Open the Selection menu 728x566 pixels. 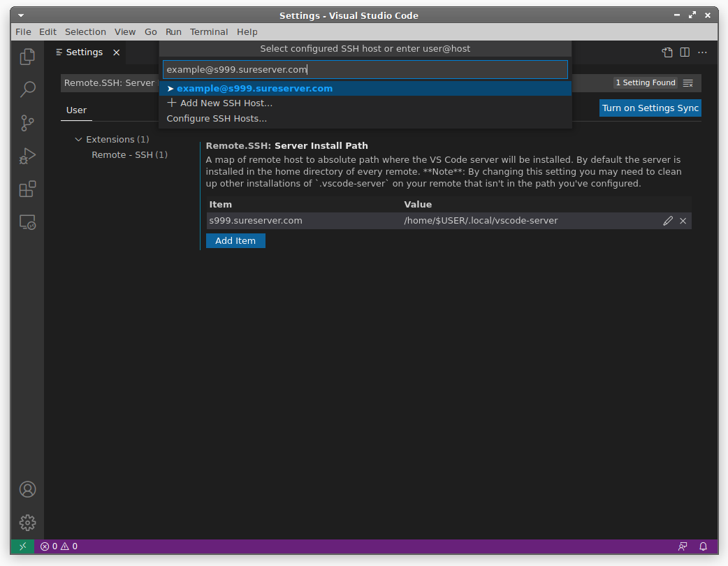point(85,32)
